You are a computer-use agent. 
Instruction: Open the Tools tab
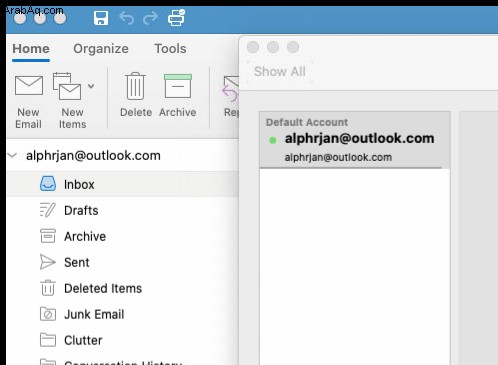pos(170,49)
